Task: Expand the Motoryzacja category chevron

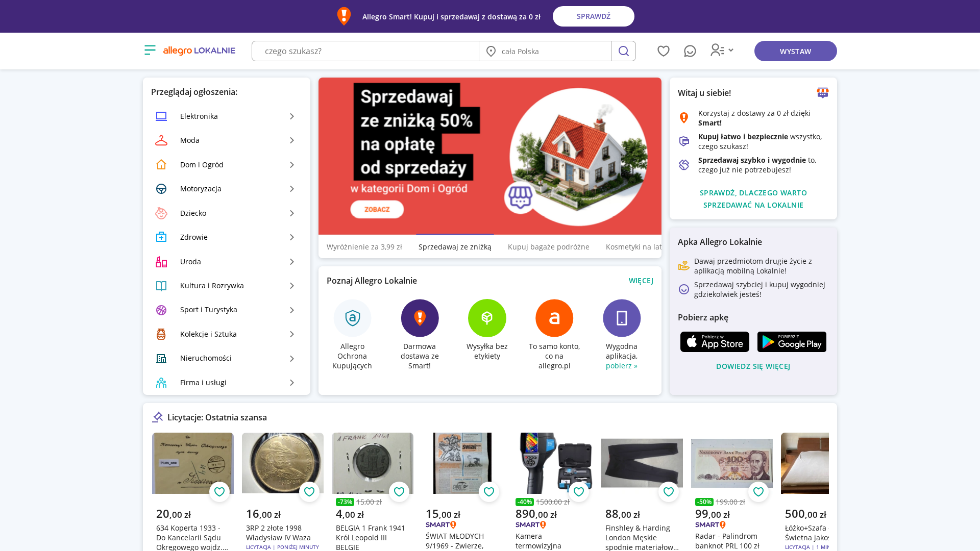Action: point(292,189)
